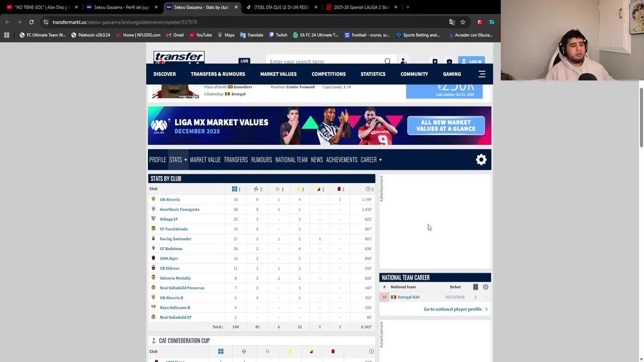The image size is (644, 362).
Task: Click CD Eldense club link
Action: coord(170,268)
